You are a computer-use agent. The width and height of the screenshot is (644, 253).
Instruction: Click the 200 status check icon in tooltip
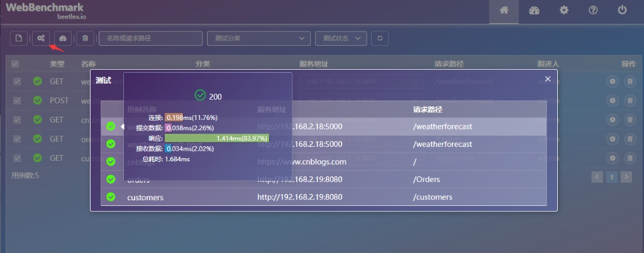point(200,95)
